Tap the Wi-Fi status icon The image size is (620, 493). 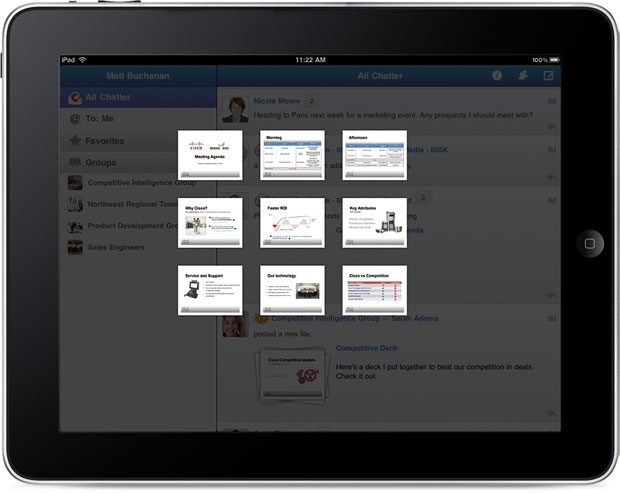point(83,60)
